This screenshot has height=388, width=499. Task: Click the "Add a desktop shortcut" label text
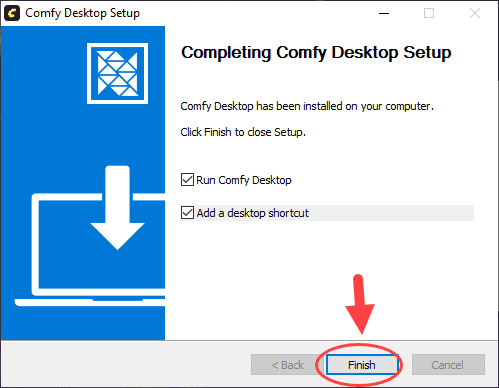(253, 213)
